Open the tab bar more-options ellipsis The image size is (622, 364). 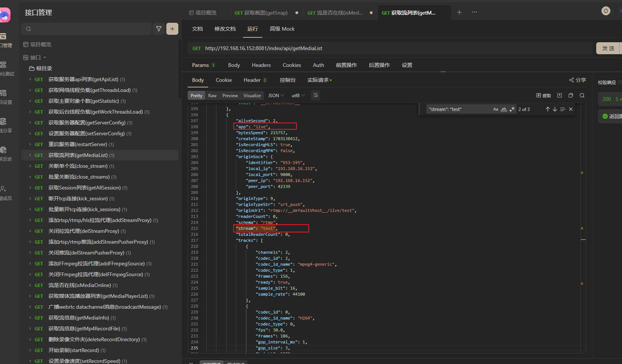(x=474, y=12)
